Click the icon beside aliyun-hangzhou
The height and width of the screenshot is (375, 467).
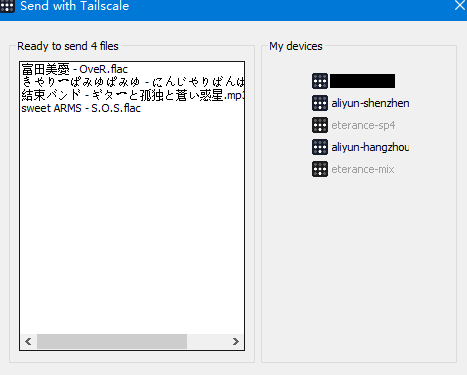320,147
